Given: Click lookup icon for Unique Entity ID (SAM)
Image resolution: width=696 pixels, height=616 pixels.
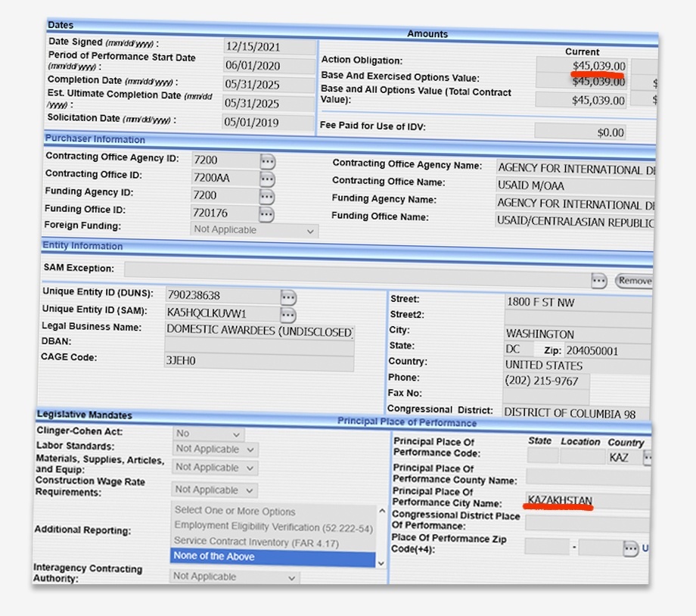Looking at the screenshot, I should click(x=287, y=314).
